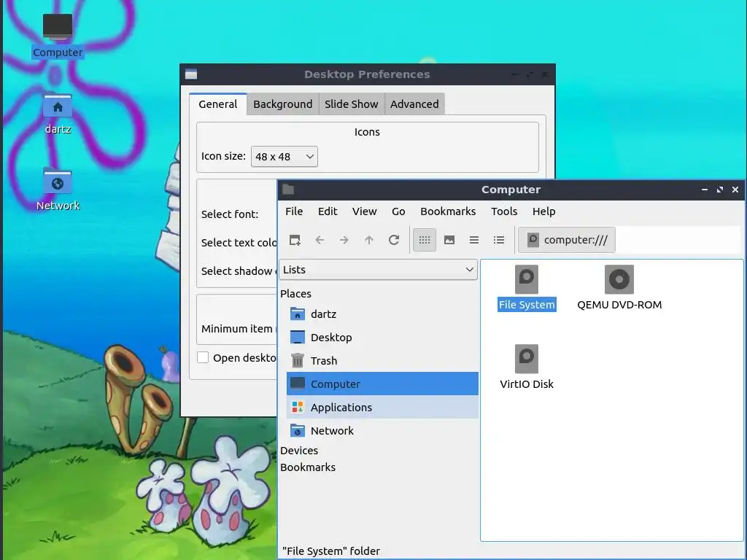This screenshot has width=747, height=560.
Task: Open the File menu
Action: coord(294,211)
